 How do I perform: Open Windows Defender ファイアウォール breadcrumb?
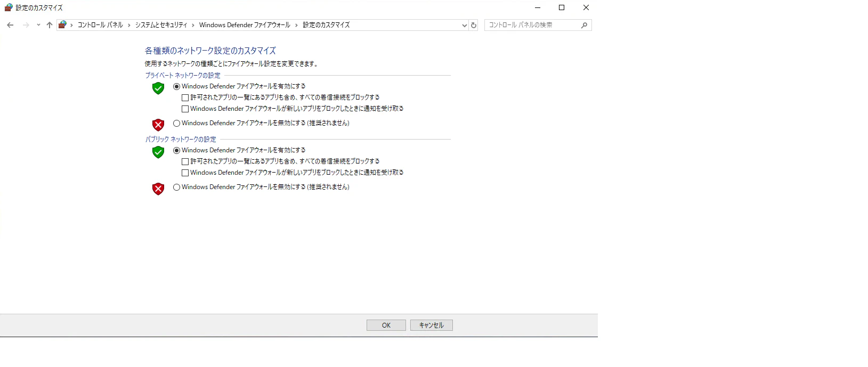245,25
